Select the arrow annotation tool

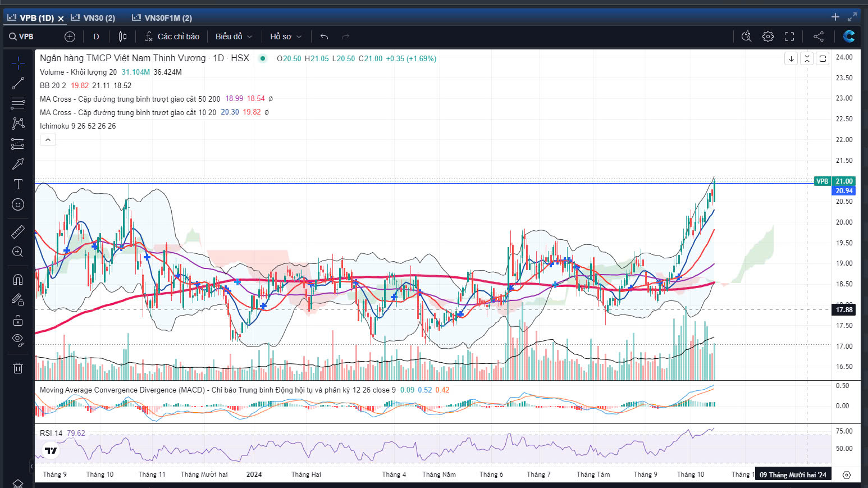click(x=18, y=164)
